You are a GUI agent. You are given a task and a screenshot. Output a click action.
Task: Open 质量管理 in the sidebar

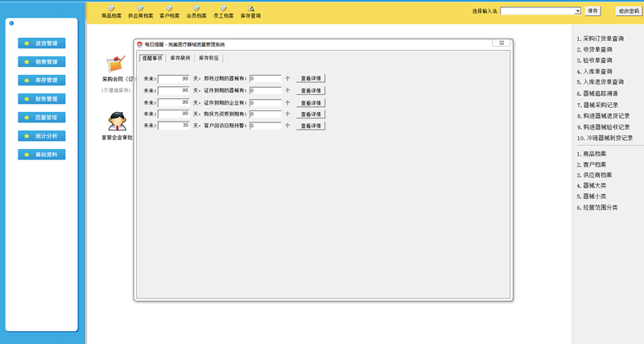42,118
